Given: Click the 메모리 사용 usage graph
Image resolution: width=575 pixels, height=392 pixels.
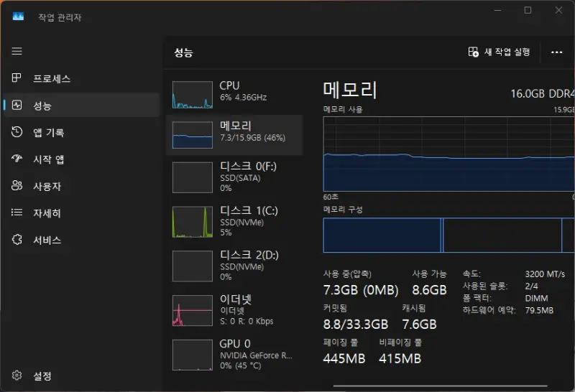Looking at the screenshot, I should coord(448,154).
